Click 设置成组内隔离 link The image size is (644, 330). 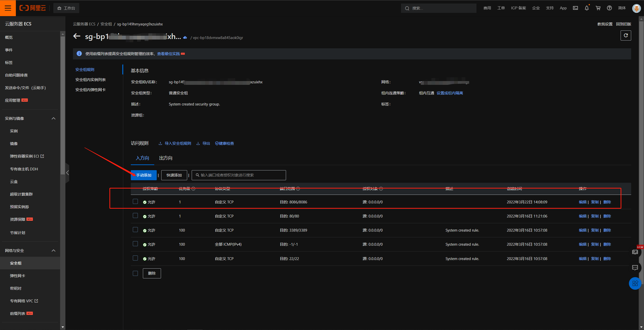[x=450, y=93]
